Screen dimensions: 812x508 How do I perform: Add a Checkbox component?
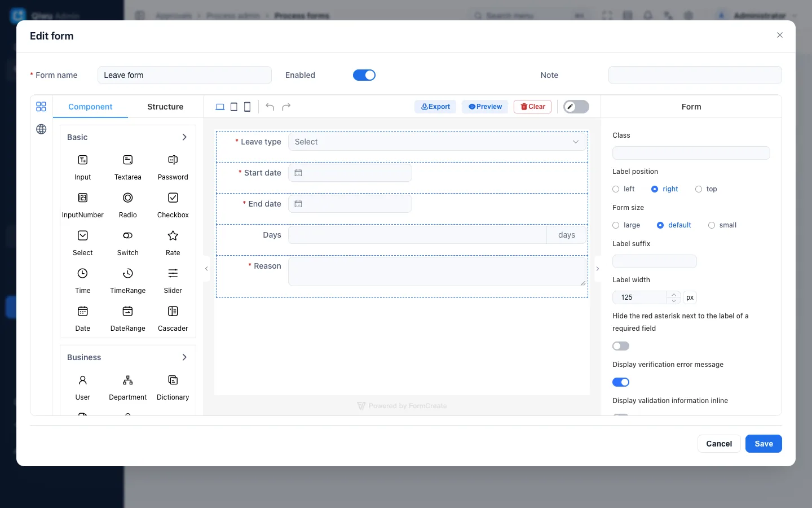click(173, 205)
